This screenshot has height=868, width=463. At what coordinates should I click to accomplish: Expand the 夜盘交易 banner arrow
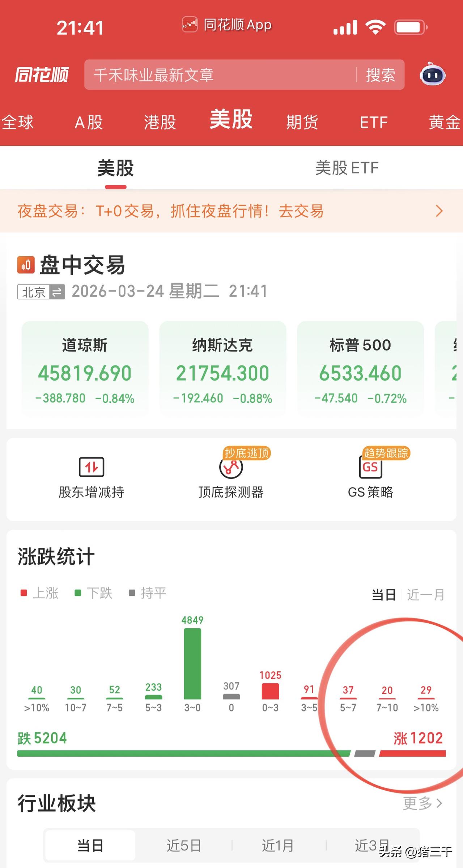click(439, 211)
